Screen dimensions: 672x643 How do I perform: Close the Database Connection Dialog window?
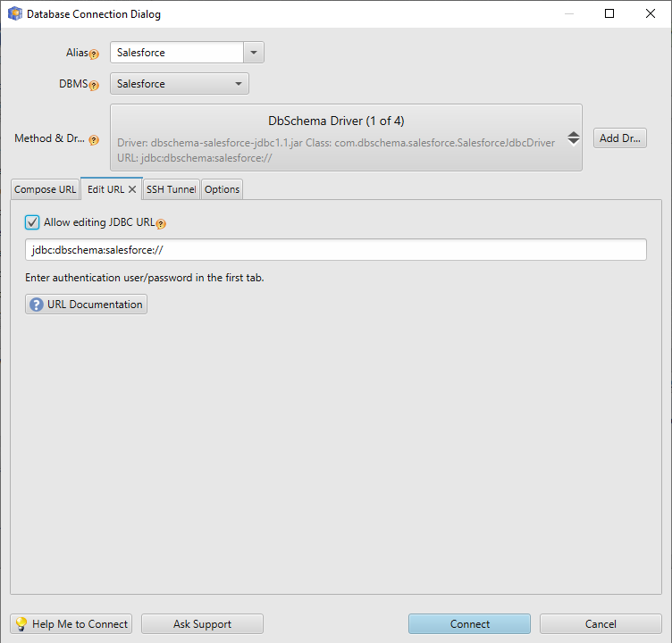pyautogui.click(x=651, y=13)
